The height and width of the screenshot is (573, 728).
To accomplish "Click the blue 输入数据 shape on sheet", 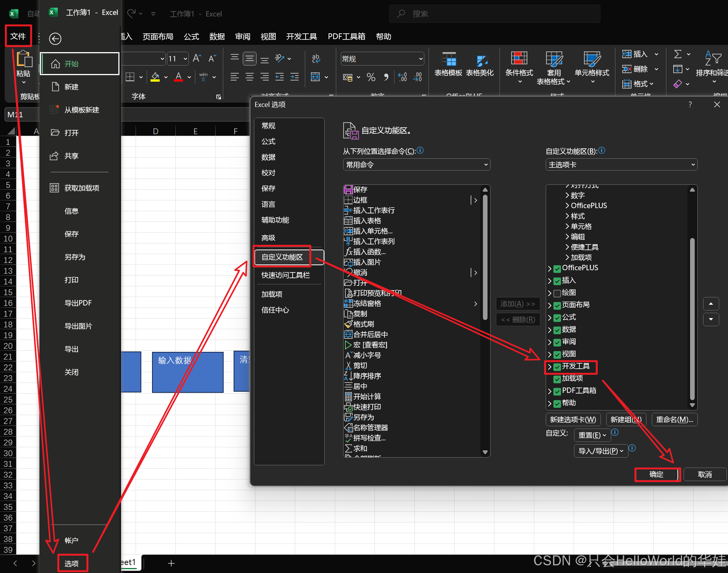I will 188,372.
